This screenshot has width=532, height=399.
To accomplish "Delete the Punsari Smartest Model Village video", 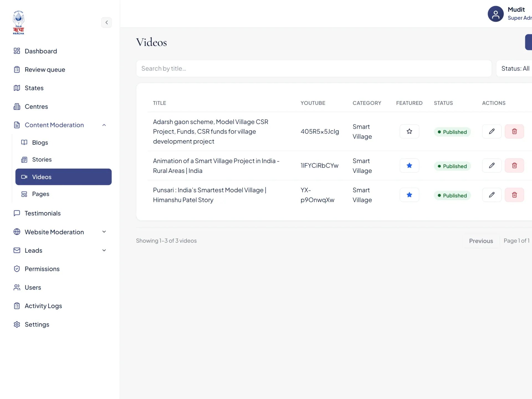I will (x=514, y=195).
